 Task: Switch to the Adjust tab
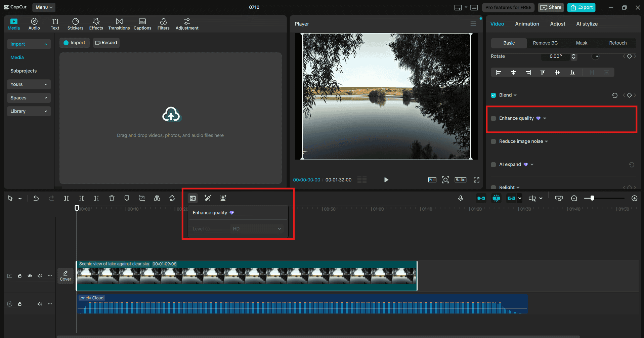(x=558, y=24)
